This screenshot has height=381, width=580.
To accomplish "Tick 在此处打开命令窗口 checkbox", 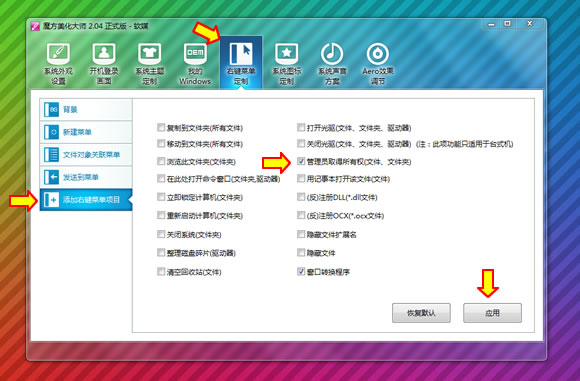I will 161,179.
